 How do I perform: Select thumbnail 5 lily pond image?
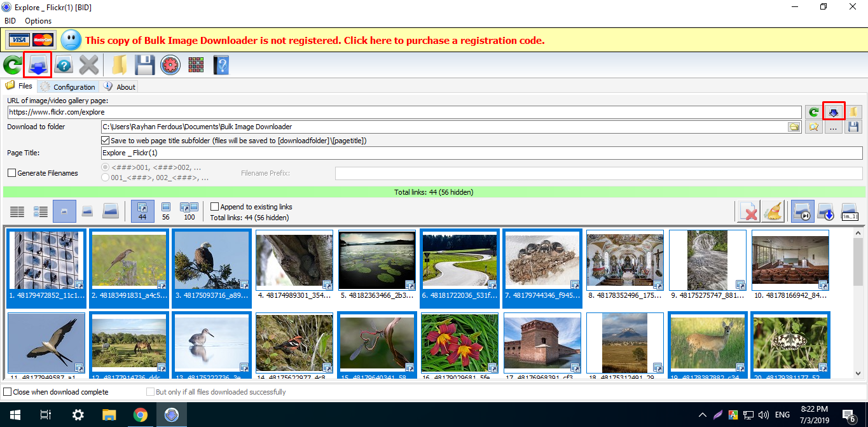coord(377,264)
